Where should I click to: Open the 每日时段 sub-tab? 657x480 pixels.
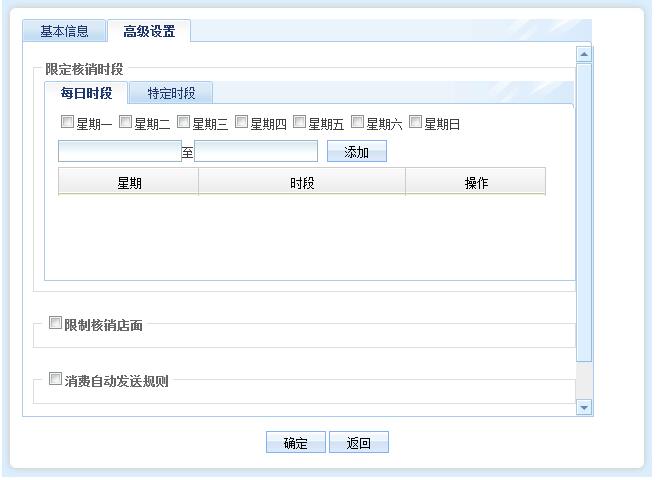[86, 94]
